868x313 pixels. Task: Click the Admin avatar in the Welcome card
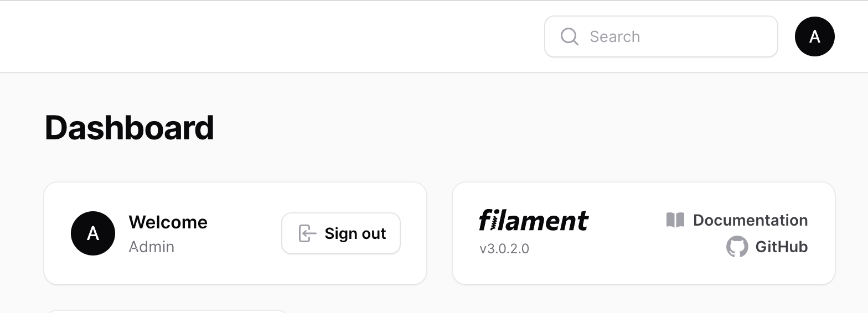[93, 233]
